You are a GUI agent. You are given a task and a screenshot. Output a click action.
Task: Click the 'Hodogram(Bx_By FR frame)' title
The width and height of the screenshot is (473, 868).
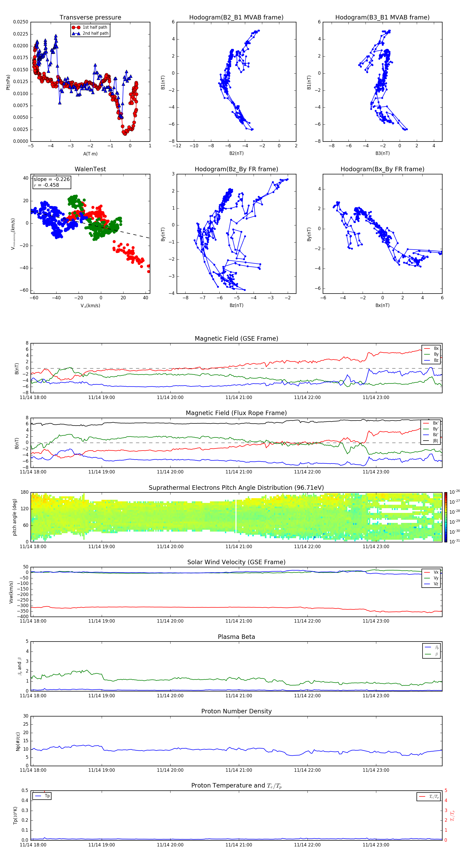pos(382,169)
